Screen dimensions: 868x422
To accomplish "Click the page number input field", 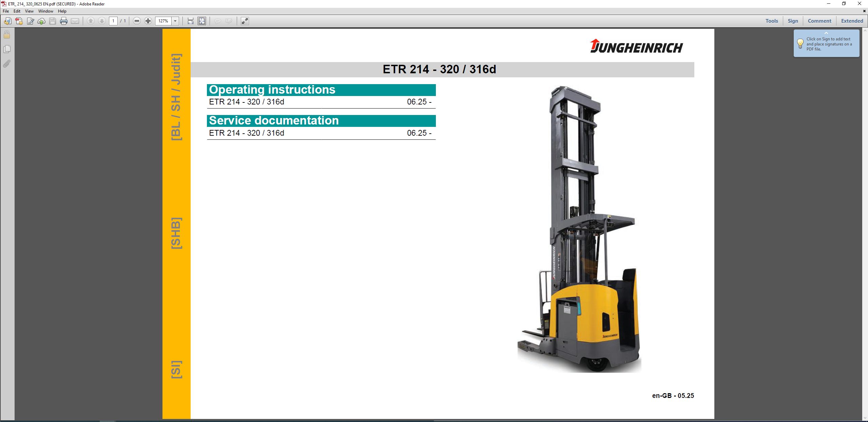I will (x=113, y=21).
